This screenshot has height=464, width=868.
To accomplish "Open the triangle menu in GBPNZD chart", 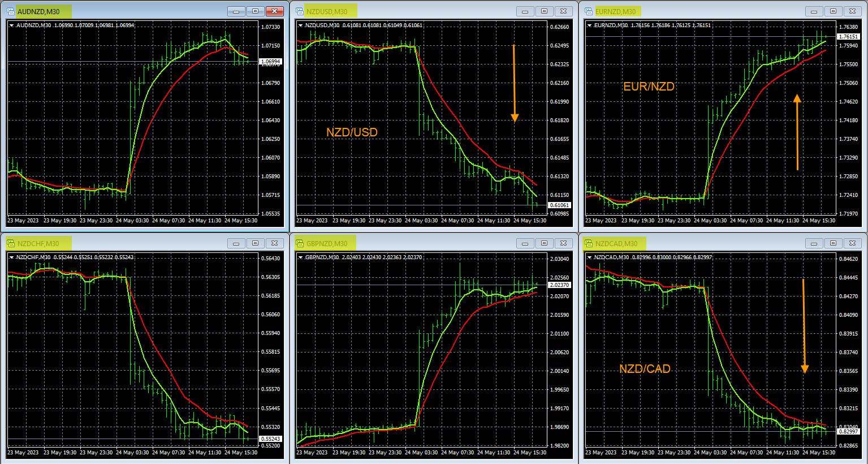I will [301, 257].
